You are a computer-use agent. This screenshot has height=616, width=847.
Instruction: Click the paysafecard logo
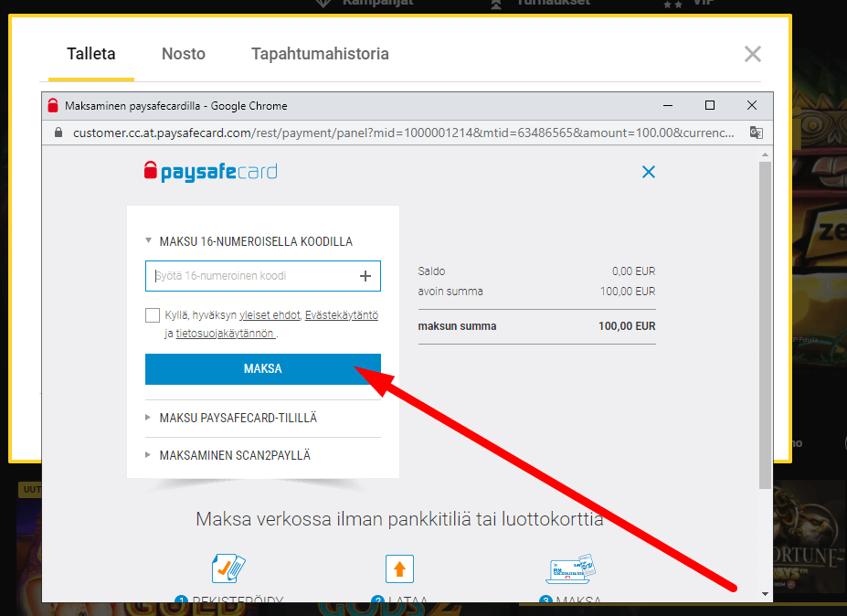click(x=210, y=171)
